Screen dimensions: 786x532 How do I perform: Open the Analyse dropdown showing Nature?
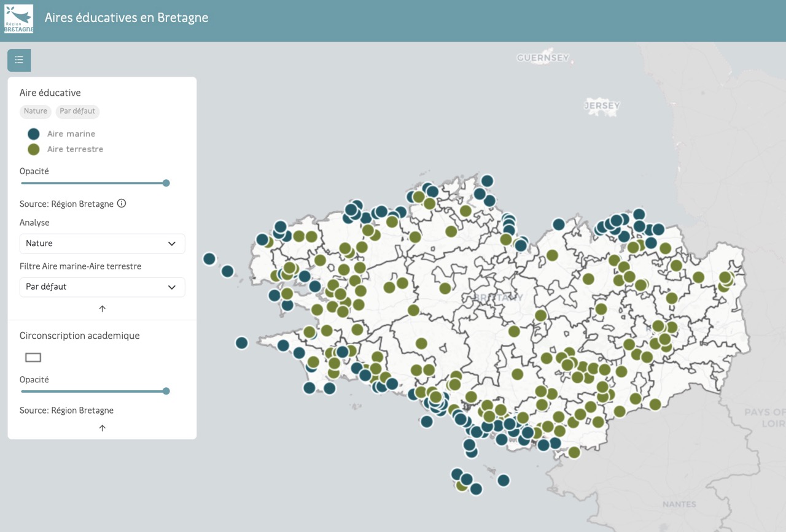pyautogui.click(x=102, y=244)
